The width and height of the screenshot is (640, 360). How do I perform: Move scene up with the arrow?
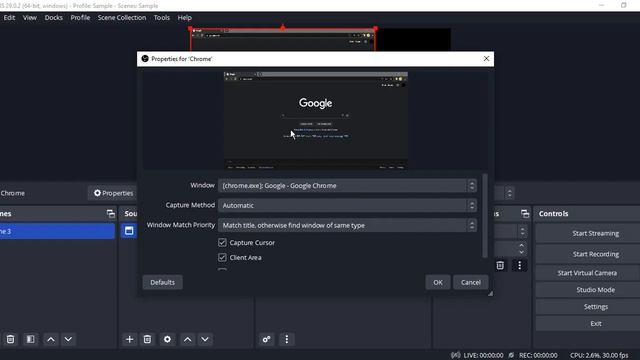click(x=51, y=339)
